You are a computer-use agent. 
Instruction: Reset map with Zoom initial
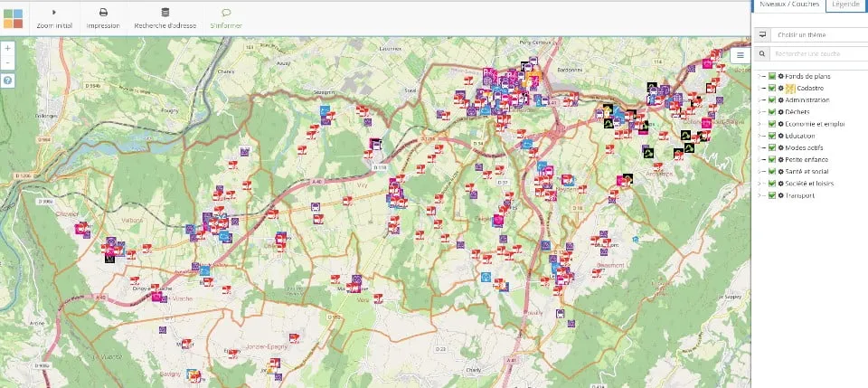point(54,19)
